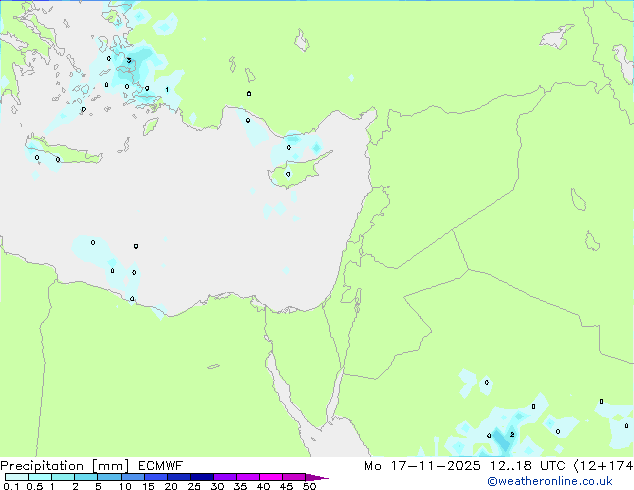Click the 0.1–0.5 mm palest legend swatch

pos(17,477)
